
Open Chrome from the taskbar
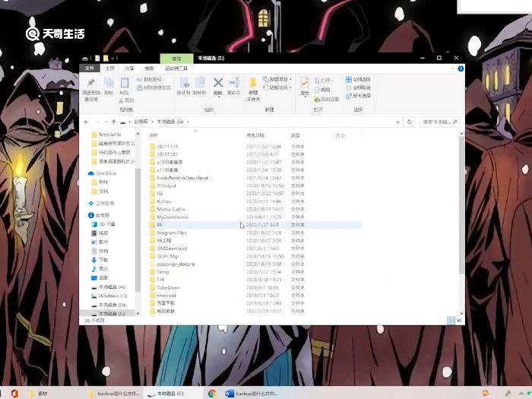click(212, 394)
